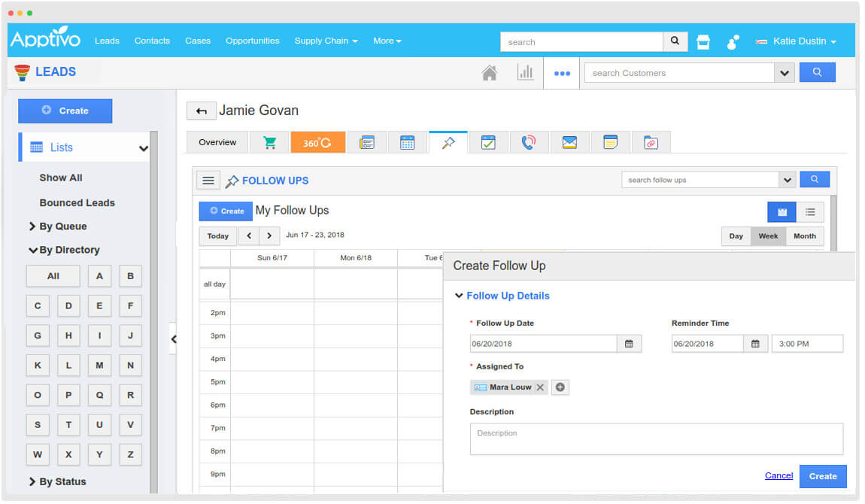Open the Calendar tab icon
Screen dimensions: 865x504
[x=407, y=141]
